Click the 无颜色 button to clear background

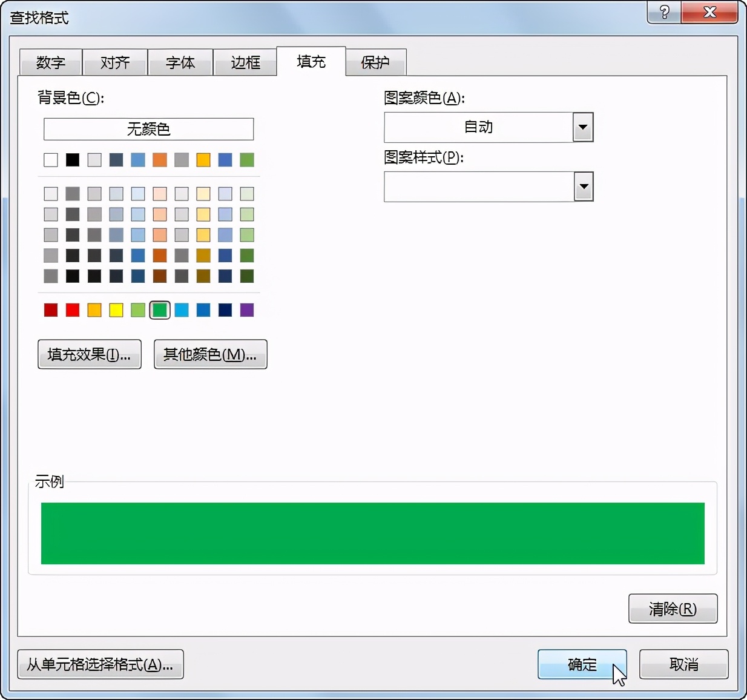click(x=148, y=129)
